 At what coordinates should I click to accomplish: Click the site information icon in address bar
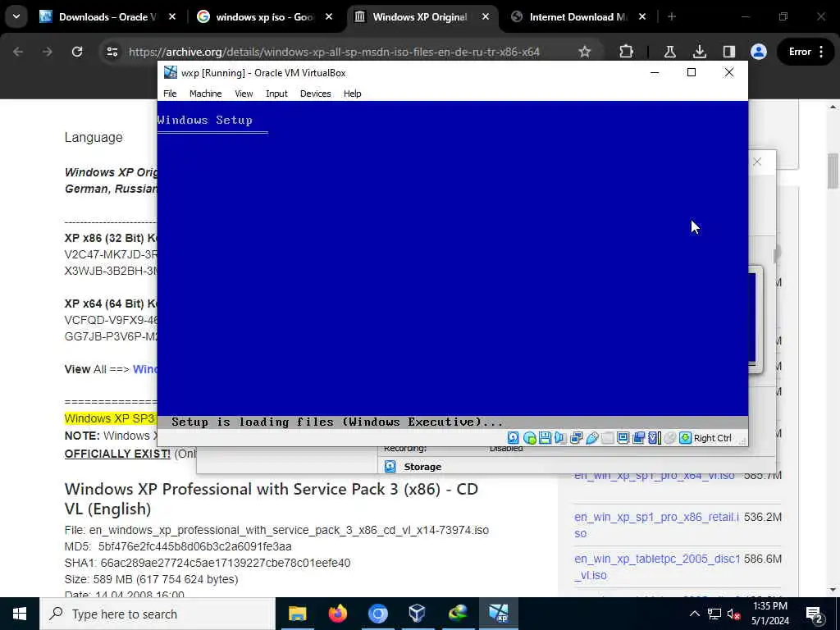(112, 52)
